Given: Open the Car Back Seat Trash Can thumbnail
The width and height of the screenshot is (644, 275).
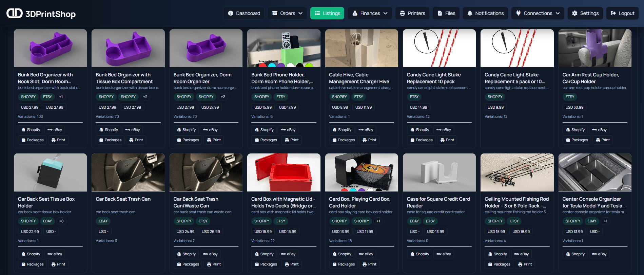Looking at the screenshot, I should [x=128, y=172].
